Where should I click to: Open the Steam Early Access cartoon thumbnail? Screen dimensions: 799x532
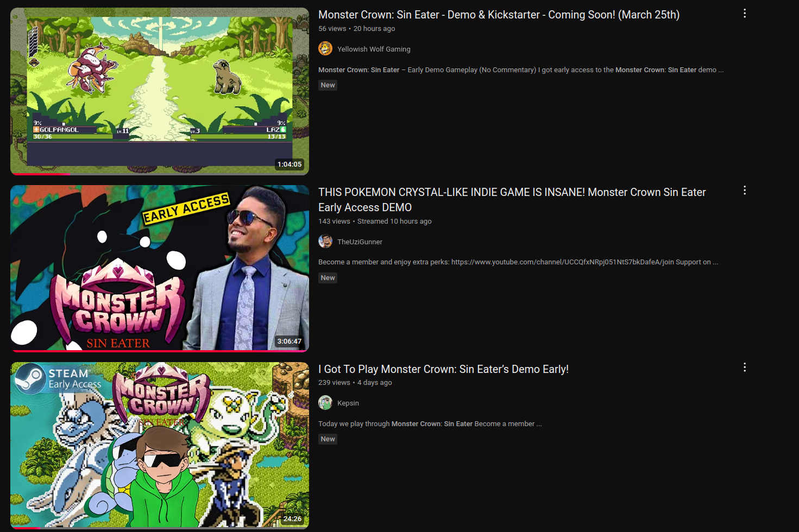pyautogui.click(x=160, y=446)
